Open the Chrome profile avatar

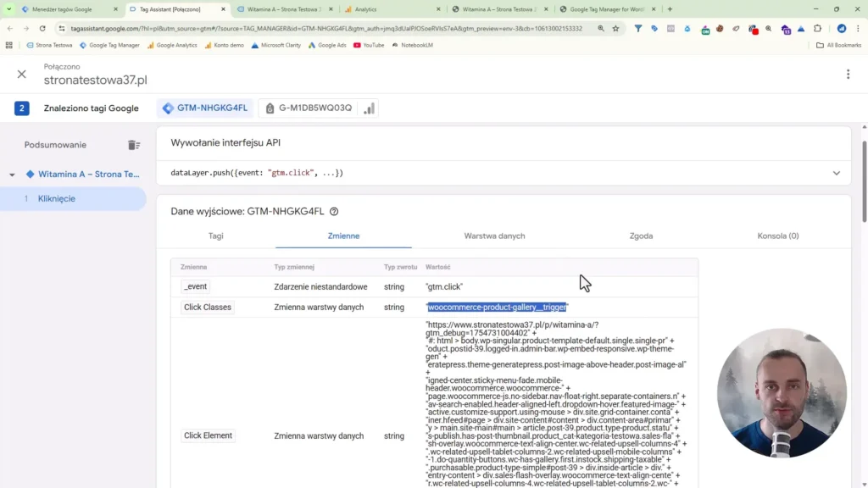click(842, 28)
